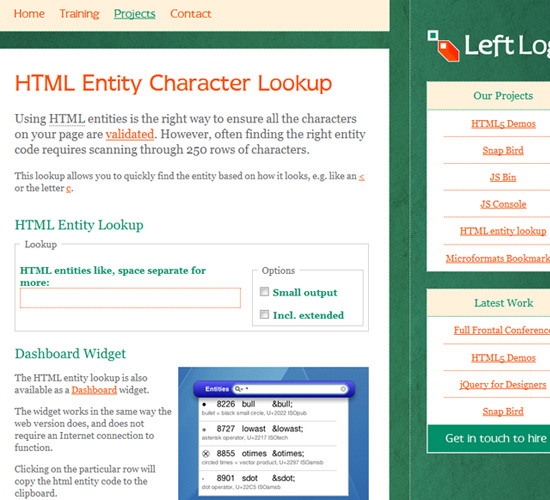Image resolution: width=550 pixels, height=500 pixels.
Task: Click the Dashboard widget screenshot thumbnail
Action: (x=273, y=433)
